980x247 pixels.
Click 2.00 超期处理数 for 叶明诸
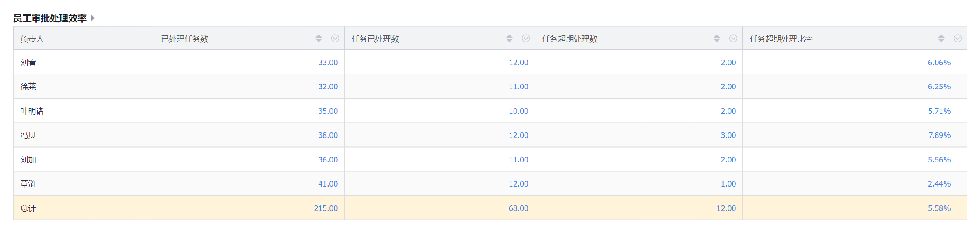pos(728,111)
